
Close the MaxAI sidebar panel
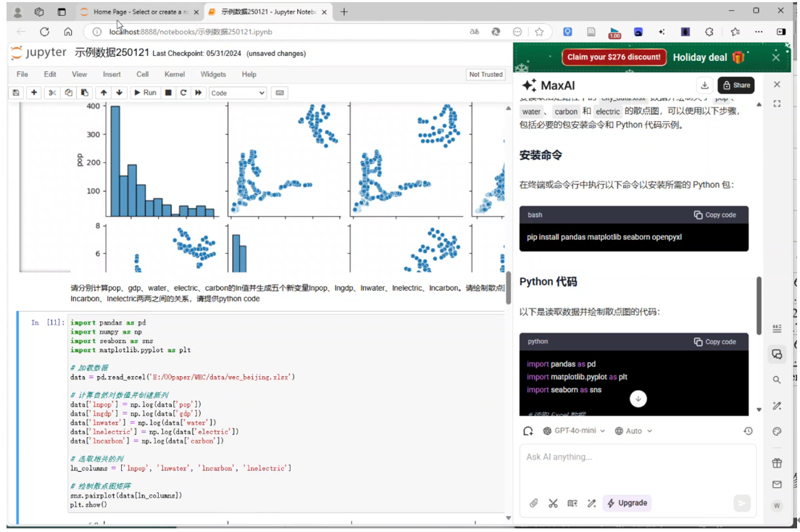(x=777, y=84)
